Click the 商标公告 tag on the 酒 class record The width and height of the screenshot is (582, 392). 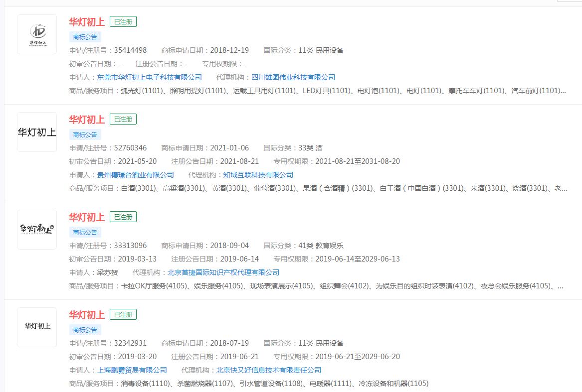coord(84,134)
